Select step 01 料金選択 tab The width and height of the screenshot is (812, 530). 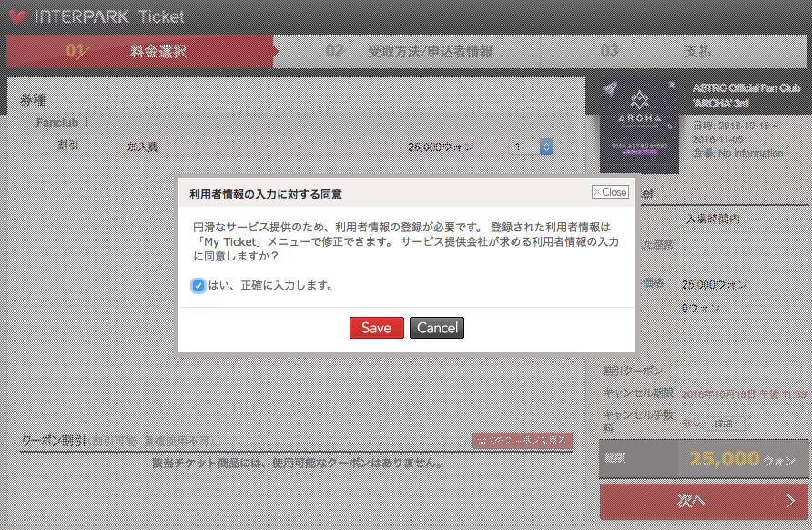(x=140, y=51)
